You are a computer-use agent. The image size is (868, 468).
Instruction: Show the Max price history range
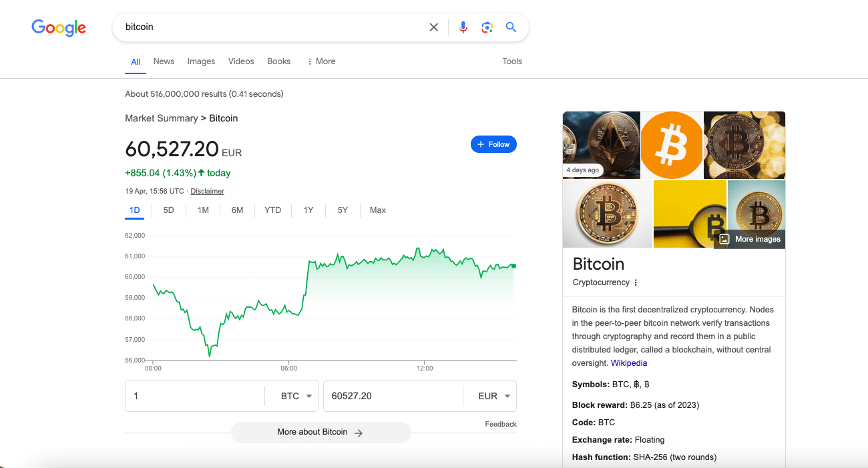pyautogui.click(x=378, y=210)
